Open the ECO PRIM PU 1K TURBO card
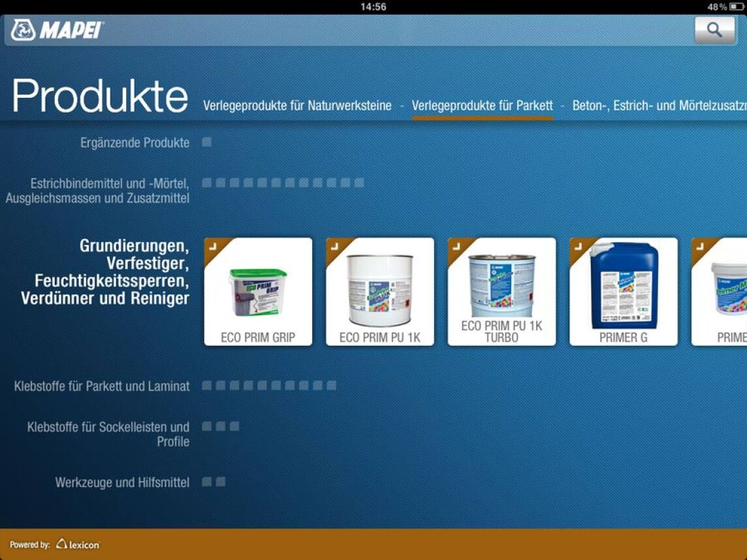 click(x=501, y=292)
